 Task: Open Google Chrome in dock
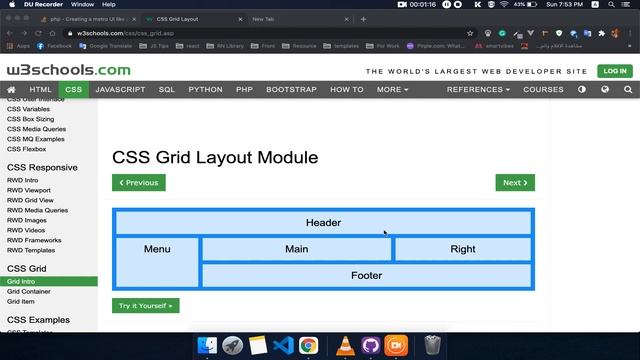click(309, 346)
